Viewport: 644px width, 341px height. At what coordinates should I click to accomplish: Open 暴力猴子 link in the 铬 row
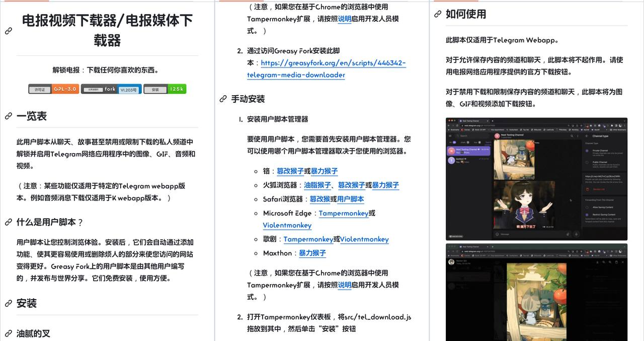coord(325,171)
